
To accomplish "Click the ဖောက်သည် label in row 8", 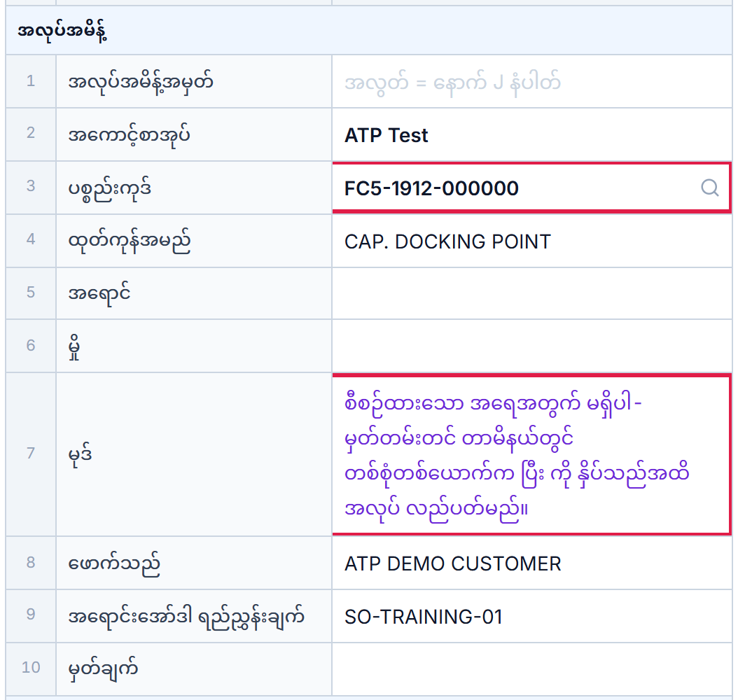I will click(114, 563).
